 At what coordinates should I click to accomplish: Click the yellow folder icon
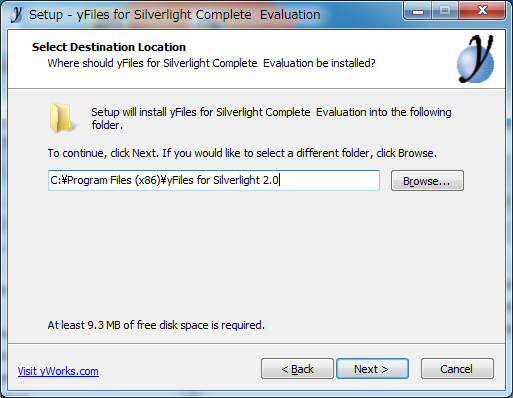(x=62, y=118)
